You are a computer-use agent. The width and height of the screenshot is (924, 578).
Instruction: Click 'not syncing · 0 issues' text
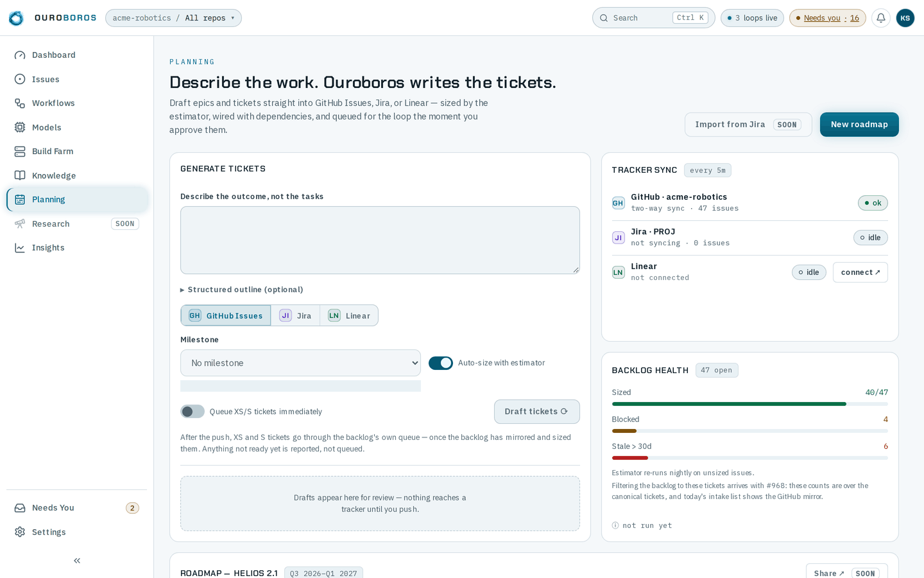pyautogui.click(x=680, y=243)
